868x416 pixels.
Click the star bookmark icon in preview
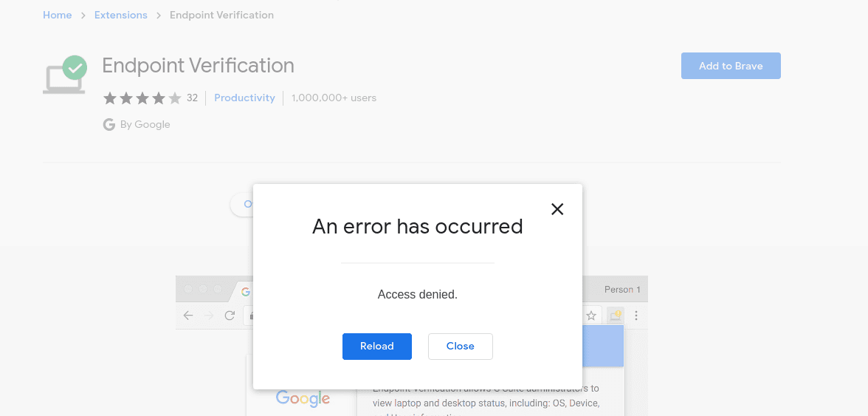pos(591,316)
